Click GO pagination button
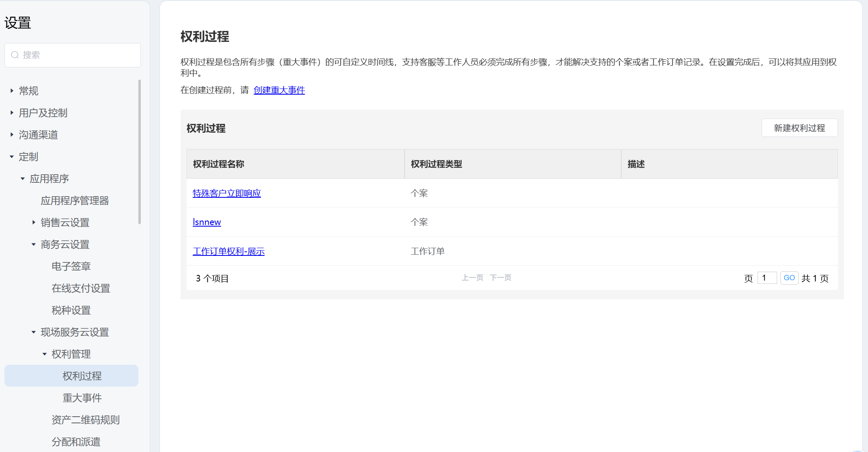The height and width of the screenshot is (452, 868). [789, 278]
